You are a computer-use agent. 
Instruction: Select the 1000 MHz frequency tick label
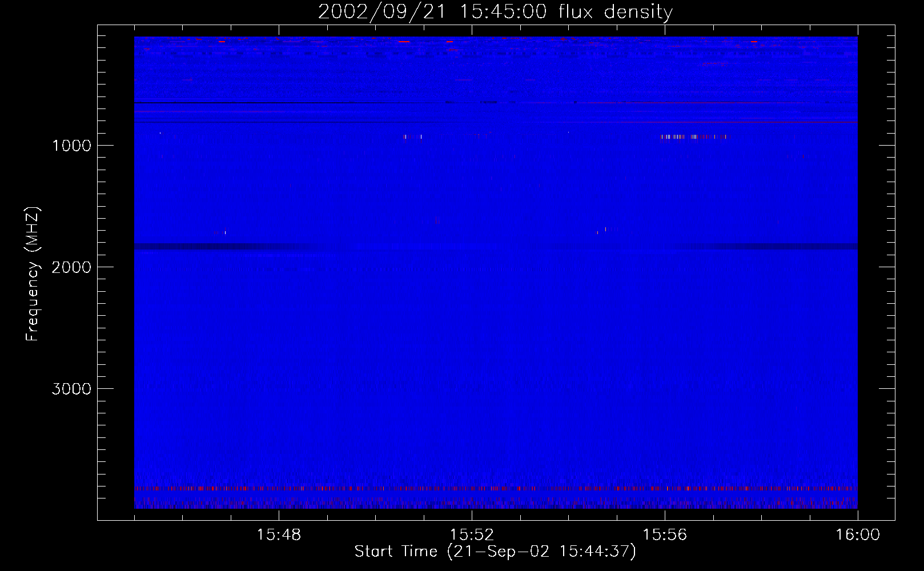[x=71, y=146]
